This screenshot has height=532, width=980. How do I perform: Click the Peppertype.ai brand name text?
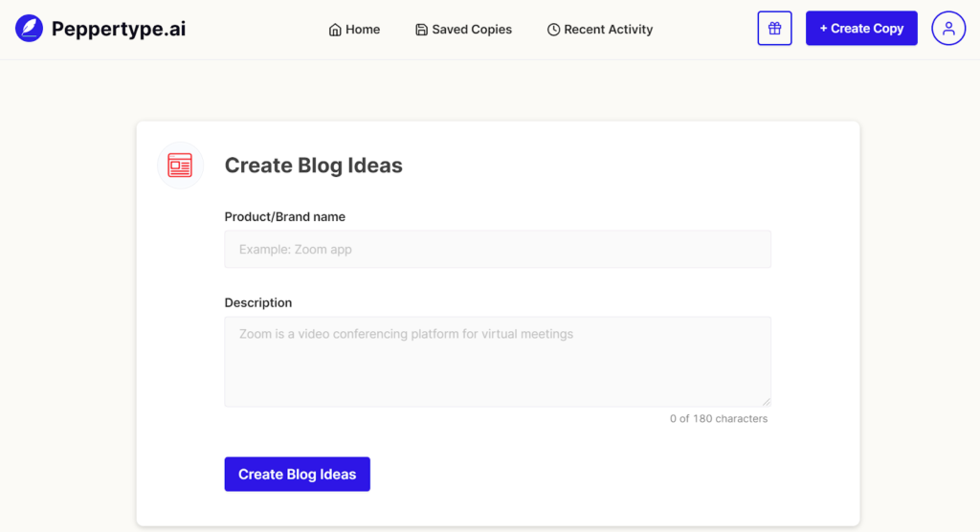coord(119,29)
